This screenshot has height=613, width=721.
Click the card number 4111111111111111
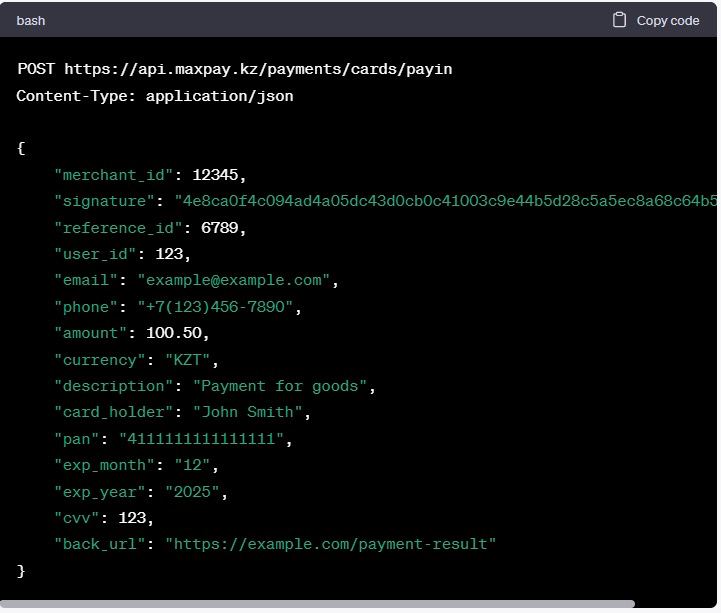pos(201,439)
